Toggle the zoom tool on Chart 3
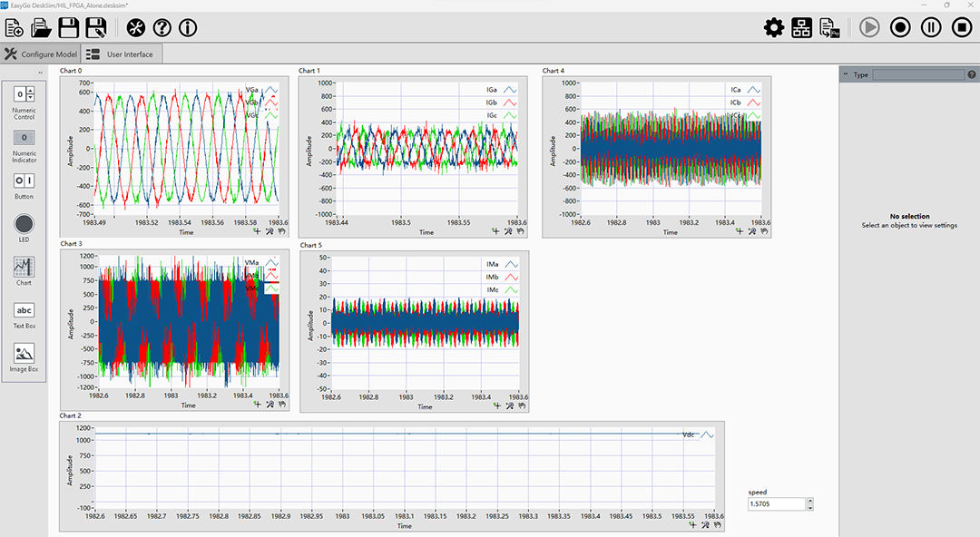 pos(269,404)
